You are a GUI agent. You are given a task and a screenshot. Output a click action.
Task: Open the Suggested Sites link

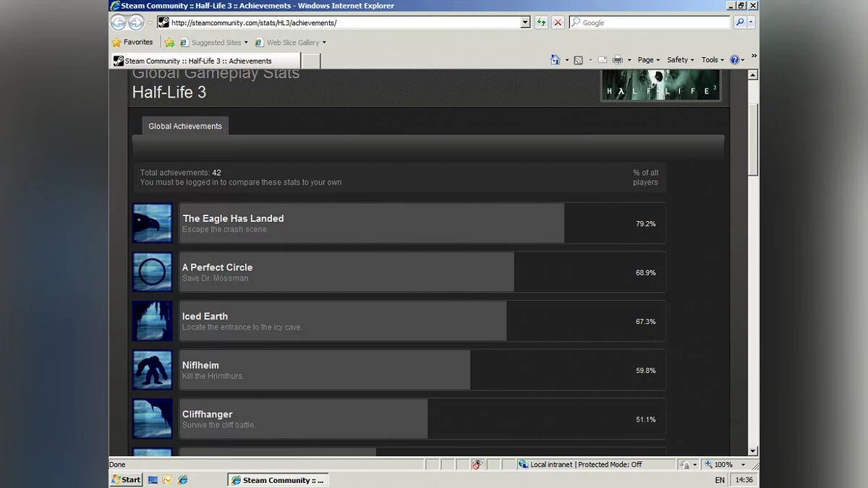click(x=214, y=43)
